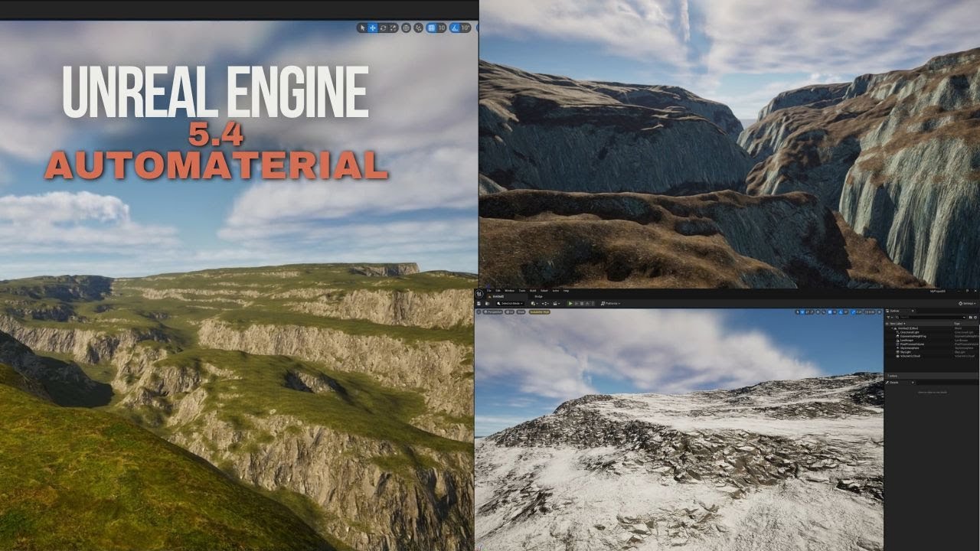Open the Build menu in the editor window
The image size is (980, 551).
[x=533, y=291]
